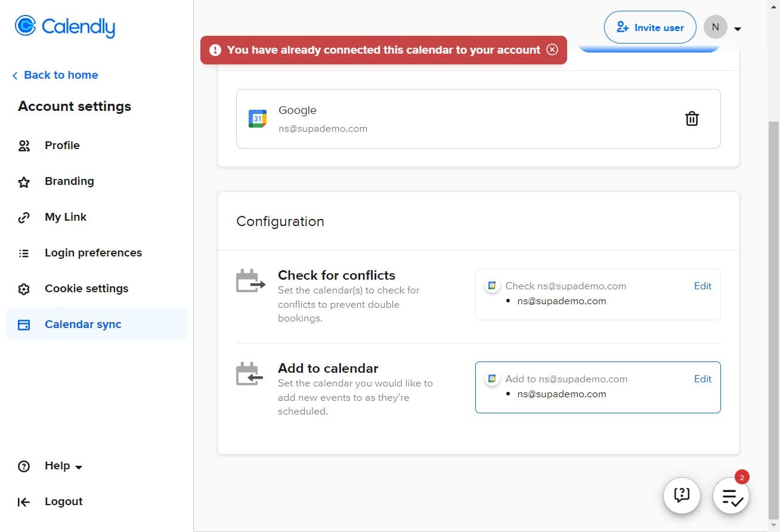Click the Add to calendar icon

[x=250, y=375]
